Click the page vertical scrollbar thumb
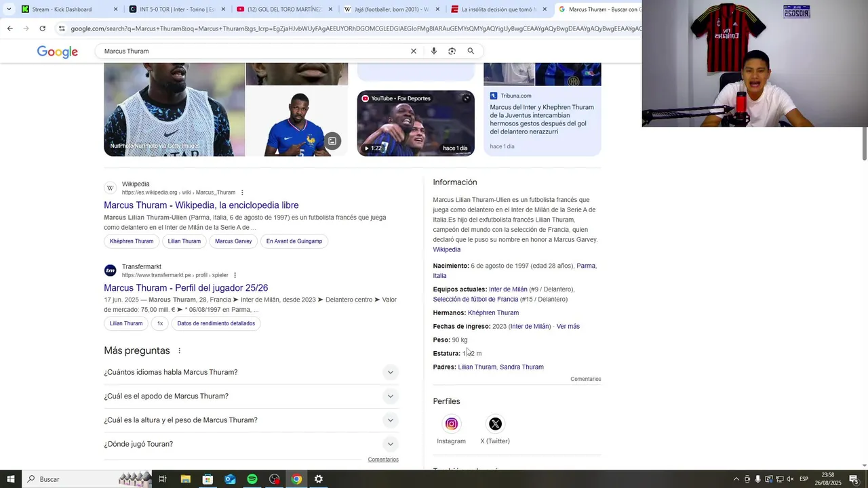 tap(865, 142)
